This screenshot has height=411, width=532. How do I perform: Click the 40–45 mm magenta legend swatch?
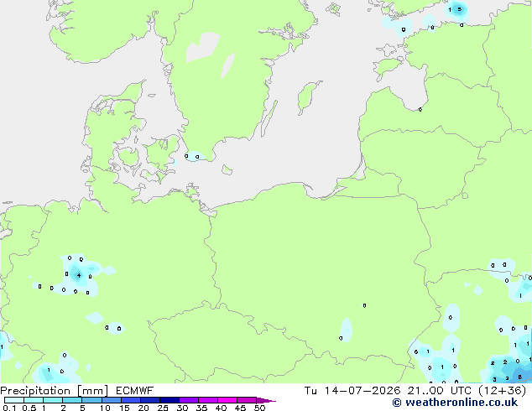[227, 400]
